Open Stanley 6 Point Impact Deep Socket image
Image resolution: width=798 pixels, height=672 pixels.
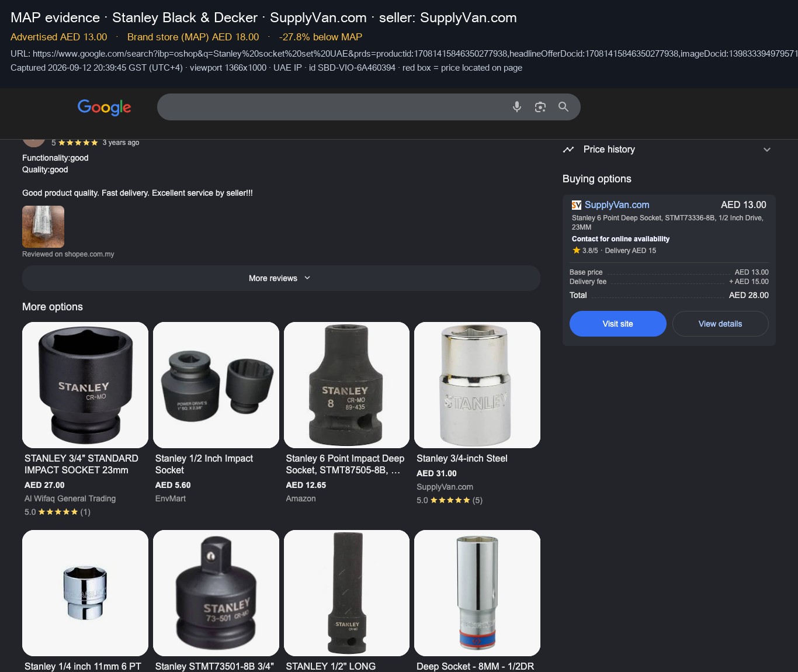[x=347, y=385]
